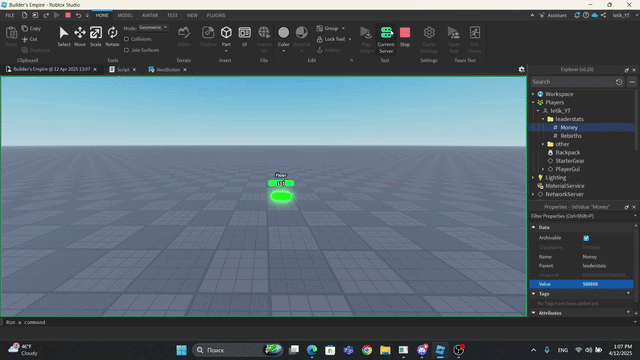Switch to the TEST ribbon tab
Screen dimensions: 640x360
pos(172,15)
